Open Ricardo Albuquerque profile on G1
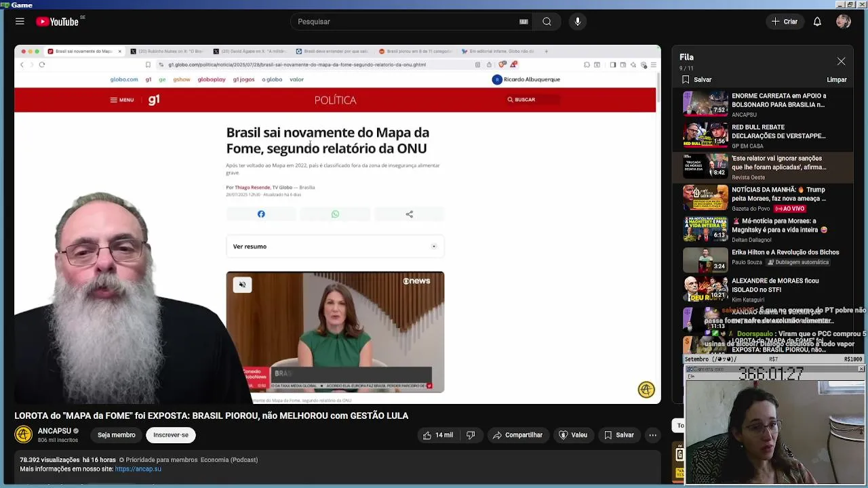 [x=526, y=79]
